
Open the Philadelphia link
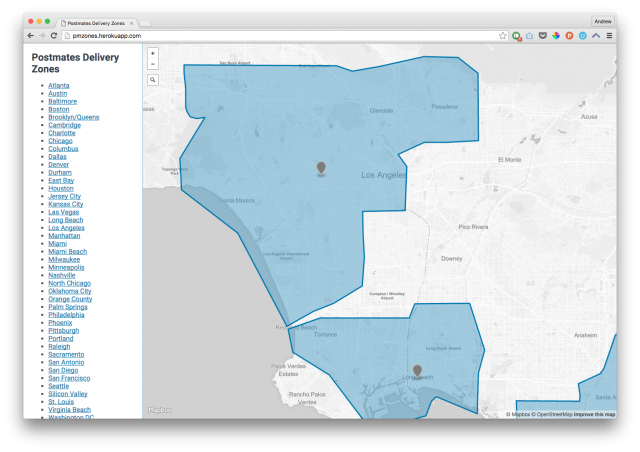pyautogui.click(x=66, y=315)
